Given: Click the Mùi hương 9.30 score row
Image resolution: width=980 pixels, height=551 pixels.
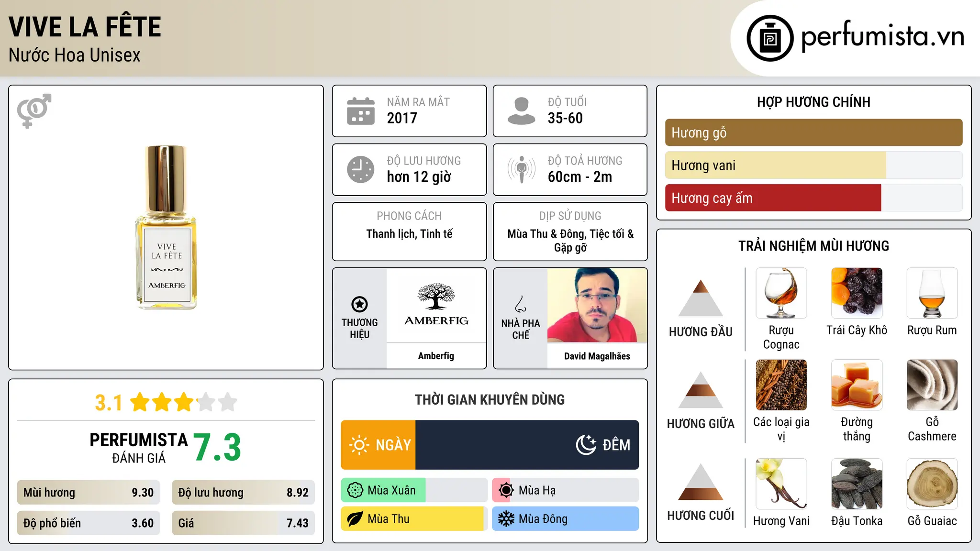Looking at the screenshot, I should (89, 493).
